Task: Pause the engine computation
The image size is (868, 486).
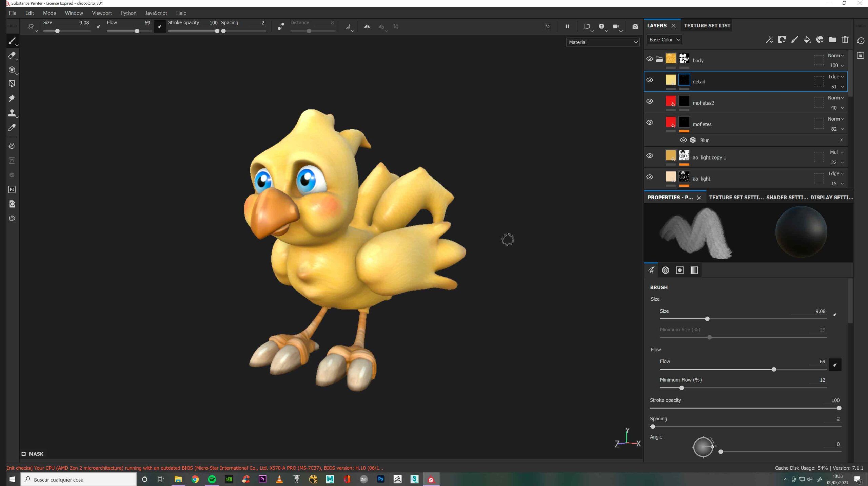Action: (567, 26)
